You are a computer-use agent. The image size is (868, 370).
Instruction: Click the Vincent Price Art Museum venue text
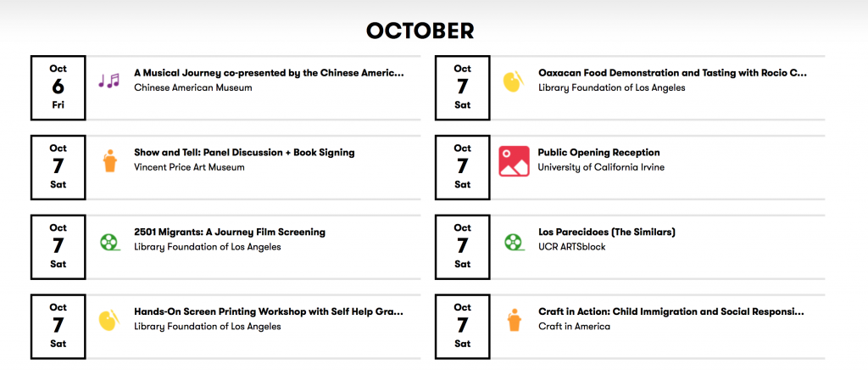point(189,167)
